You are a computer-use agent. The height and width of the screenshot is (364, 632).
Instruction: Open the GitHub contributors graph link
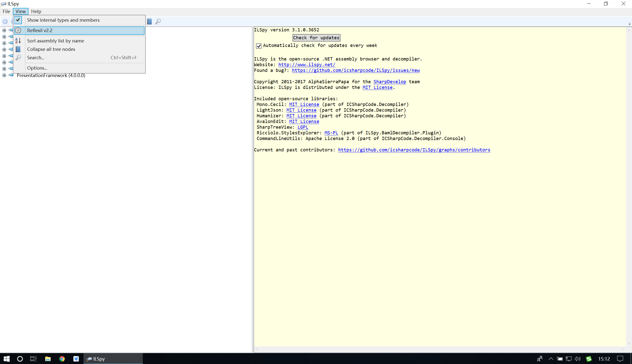click(x=414, y=150)
